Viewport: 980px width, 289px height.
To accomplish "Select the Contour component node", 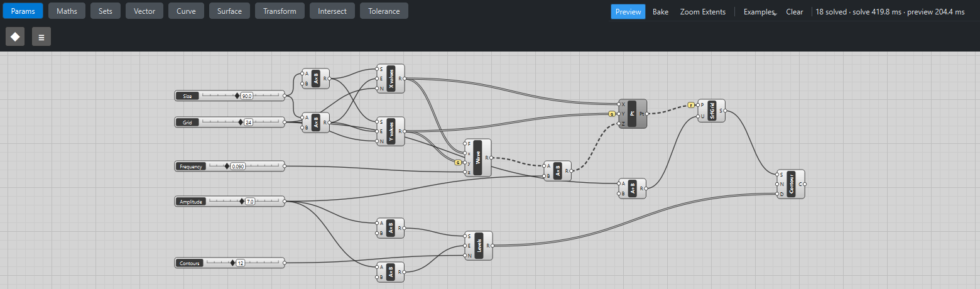I will (x=791, y=184).
